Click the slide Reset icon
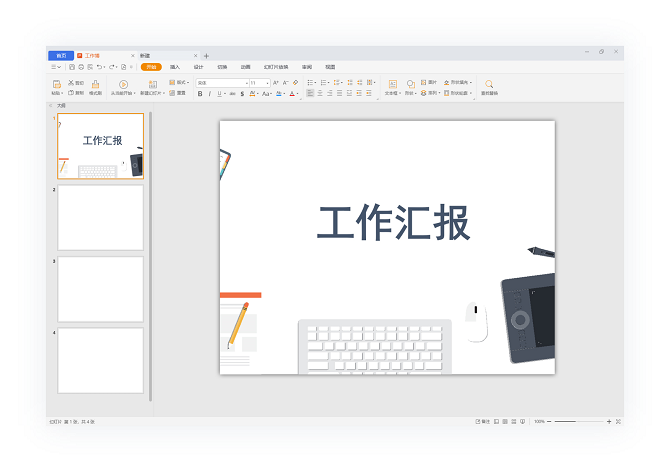Image resolution: width=670 pixels, height=472 pixels. click(172, 93)
